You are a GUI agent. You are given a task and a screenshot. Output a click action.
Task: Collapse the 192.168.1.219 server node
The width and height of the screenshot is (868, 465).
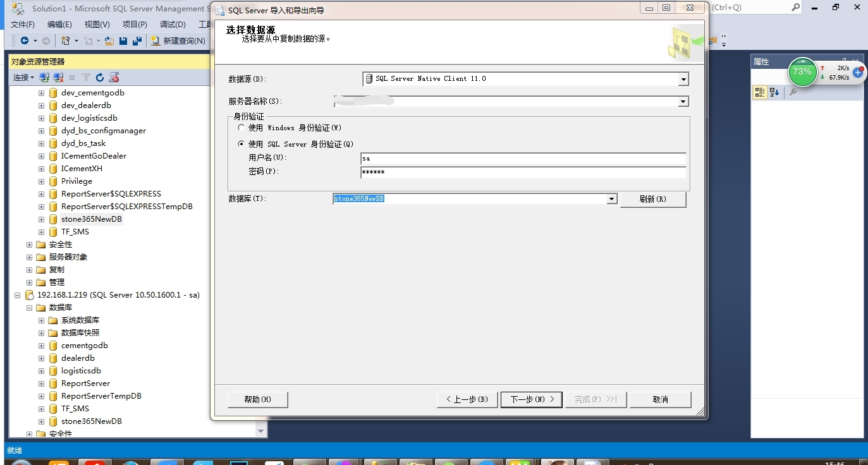(17, 295)
